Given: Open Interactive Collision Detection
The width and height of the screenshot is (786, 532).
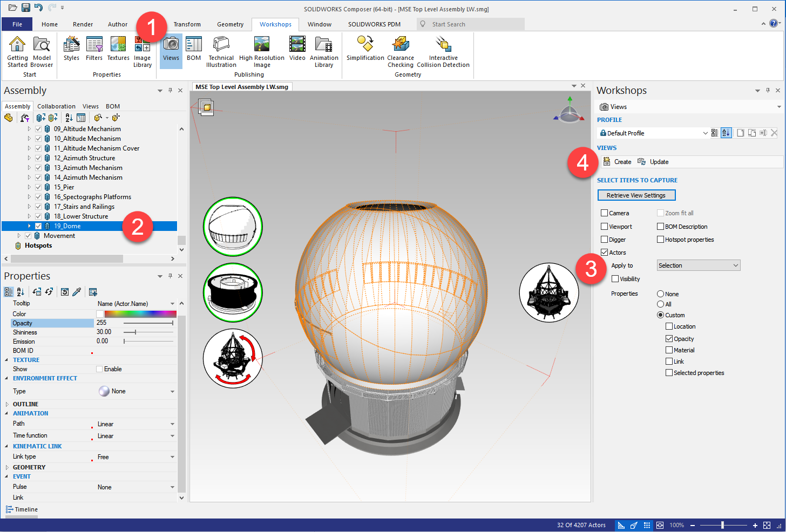Looking at the screenshot, I should pos(443,52).
